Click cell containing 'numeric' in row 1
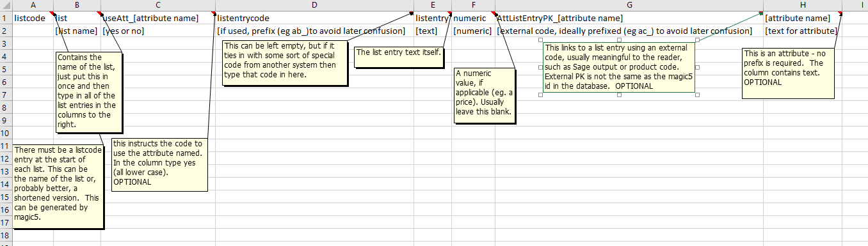 tap(473, 18)
